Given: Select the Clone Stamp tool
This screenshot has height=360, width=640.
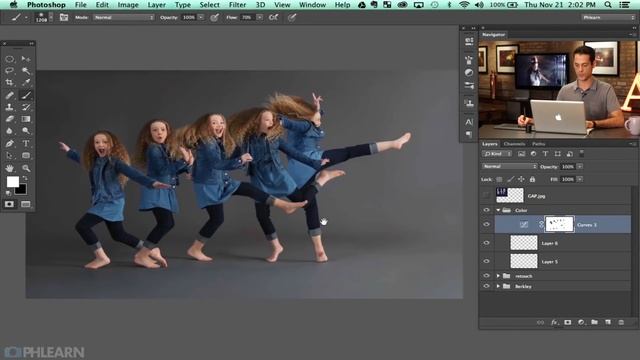Looking at the screenshot, I should tap(9, 107).
